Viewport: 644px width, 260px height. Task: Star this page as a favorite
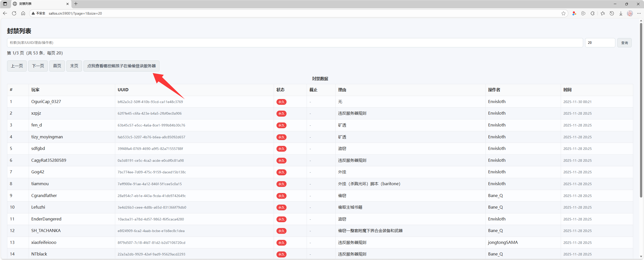pos(563,13)
